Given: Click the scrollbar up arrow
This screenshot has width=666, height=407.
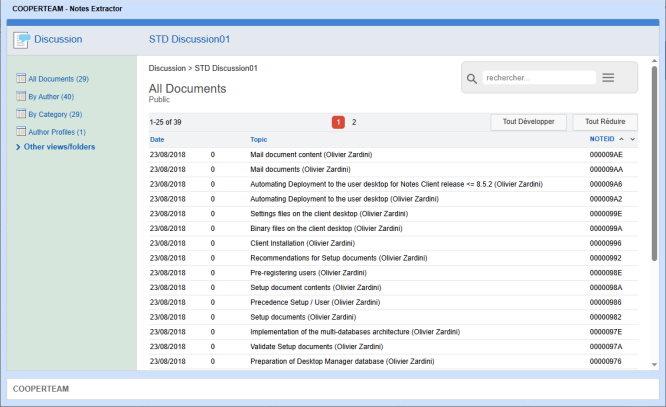Looking at the screenshot, I should click(654, 61).
